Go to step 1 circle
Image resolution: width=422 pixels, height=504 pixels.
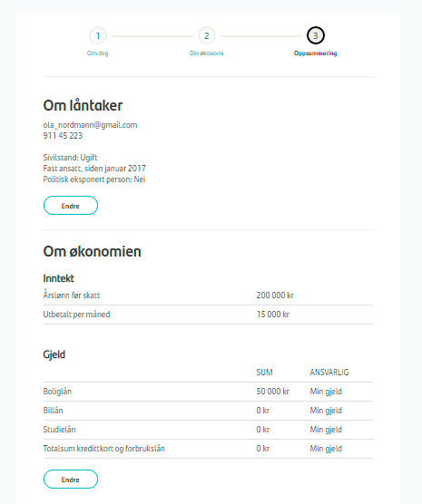click(98, 35)
